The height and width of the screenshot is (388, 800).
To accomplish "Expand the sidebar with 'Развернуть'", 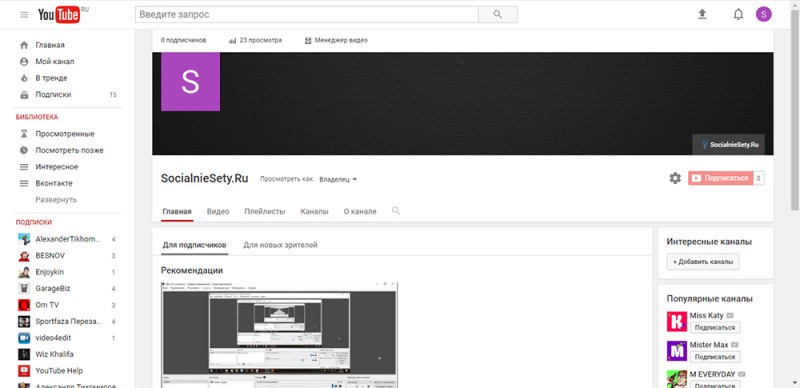I will click(x=56, y=200).
